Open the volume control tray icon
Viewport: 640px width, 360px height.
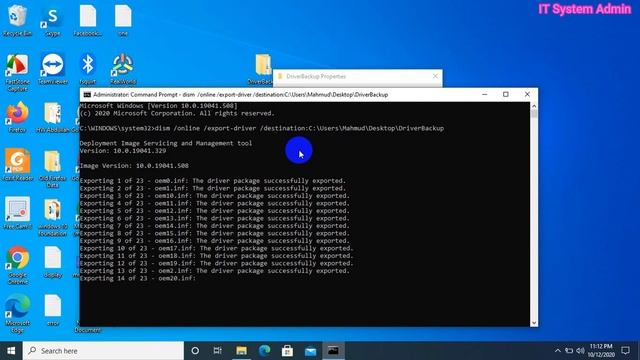coord(580,351)
